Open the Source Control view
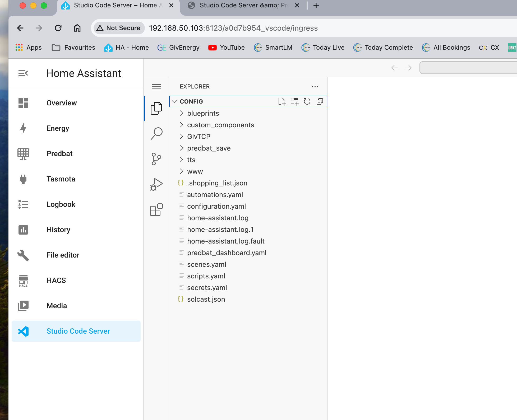The image size is (517, 420). pyautogui.click(x=156, y=159)
